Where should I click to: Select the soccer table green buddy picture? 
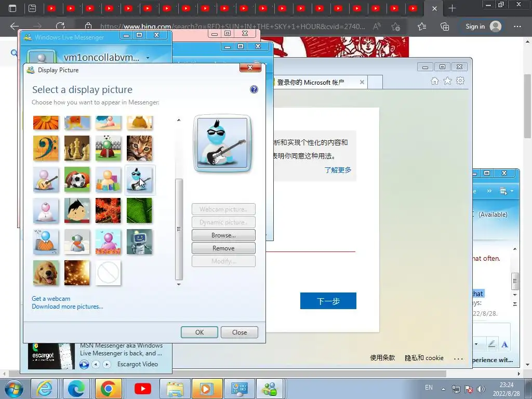pyautogui.click(x=108, y=148)
